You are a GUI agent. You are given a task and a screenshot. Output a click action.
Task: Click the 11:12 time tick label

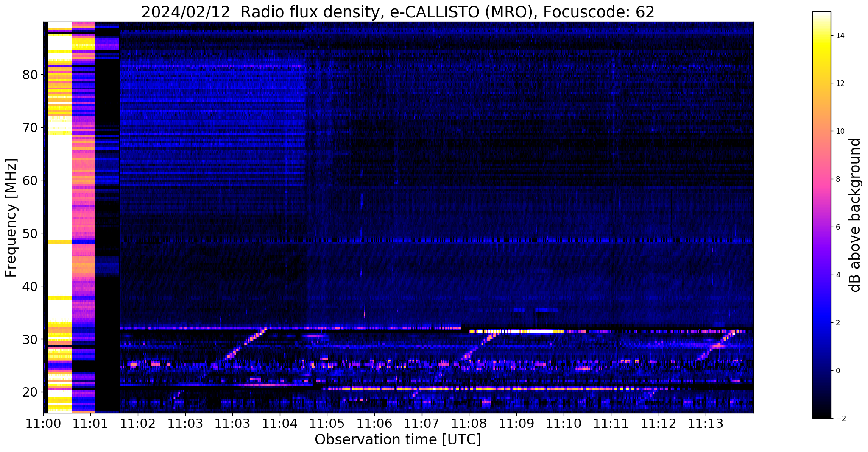click(x=658, y=423)
